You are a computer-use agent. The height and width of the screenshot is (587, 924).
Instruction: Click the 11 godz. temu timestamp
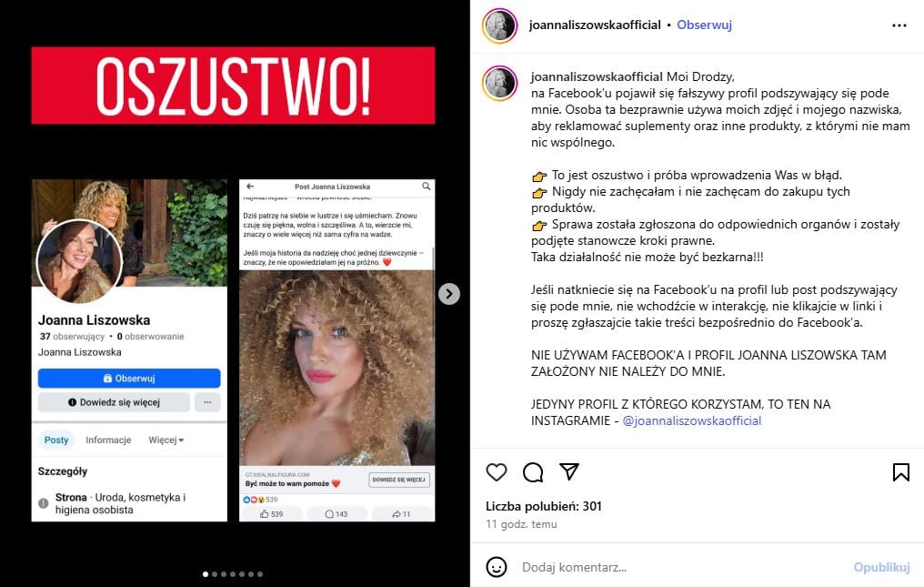tap(521, 524)
